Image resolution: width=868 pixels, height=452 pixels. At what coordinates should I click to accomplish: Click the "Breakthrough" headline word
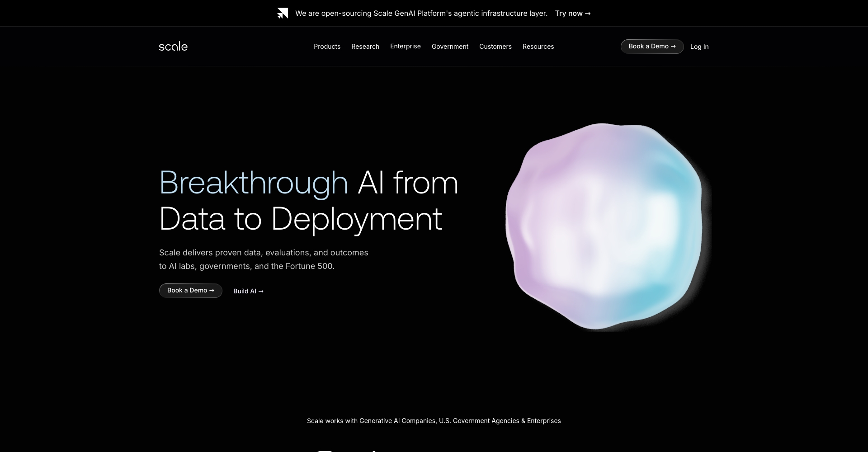pos(253,183)
